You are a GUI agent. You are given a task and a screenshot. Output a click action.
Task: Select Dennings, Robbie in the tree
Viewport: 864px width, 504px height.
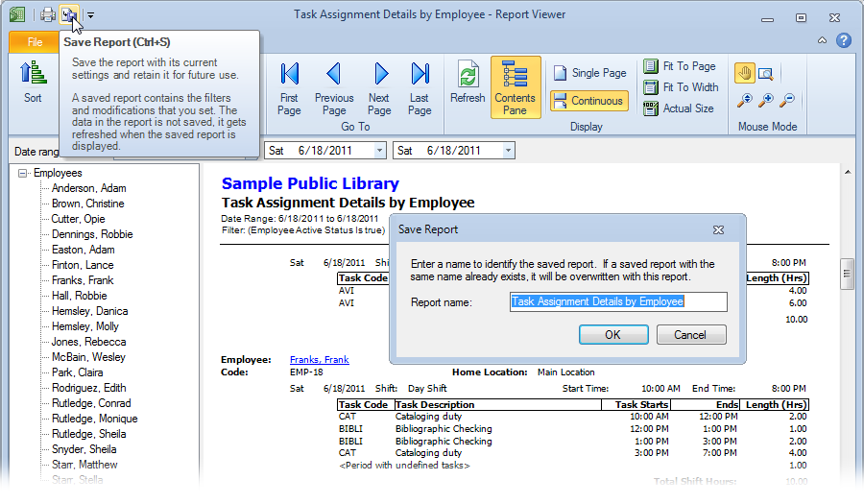[x=92, y=234]
